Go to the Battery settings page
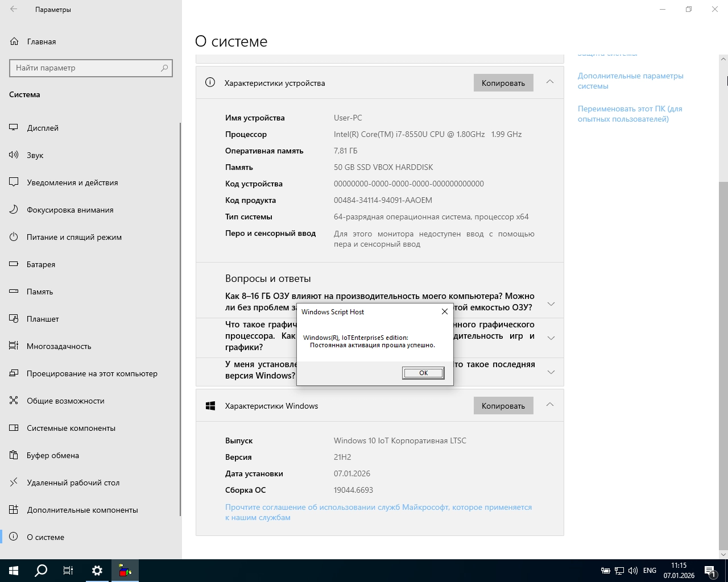This screenshot has height=582, width=728. (x=41, y=264)
